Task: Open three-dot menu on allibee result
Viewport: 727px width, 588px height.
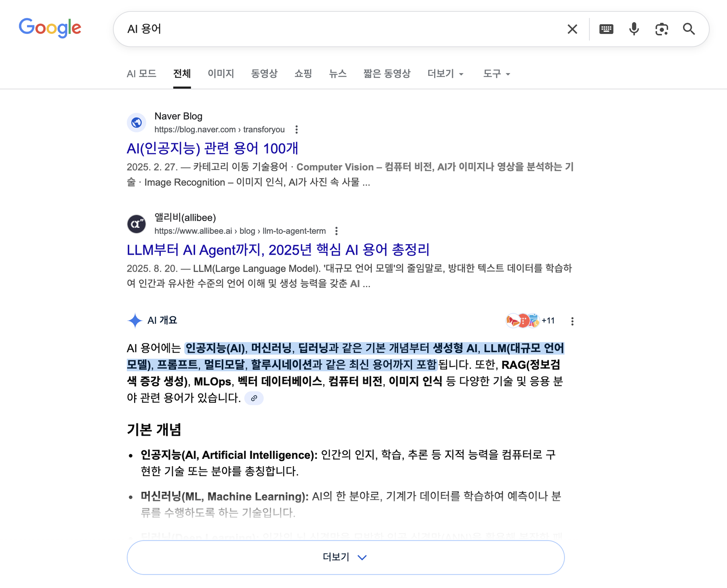Action: [336, 231]
